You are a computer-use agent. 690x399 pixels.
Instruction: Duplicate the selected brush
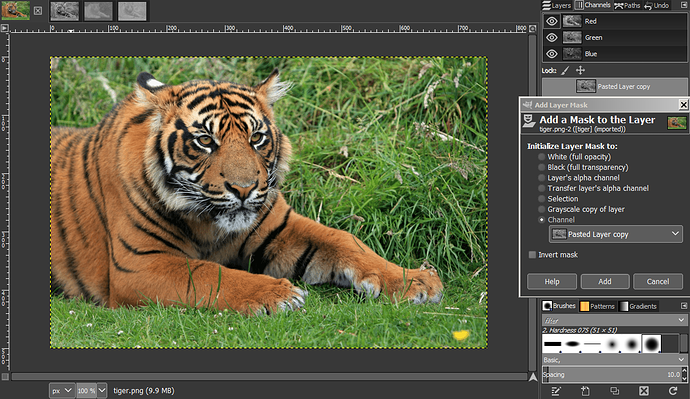[x=614, y=391]
